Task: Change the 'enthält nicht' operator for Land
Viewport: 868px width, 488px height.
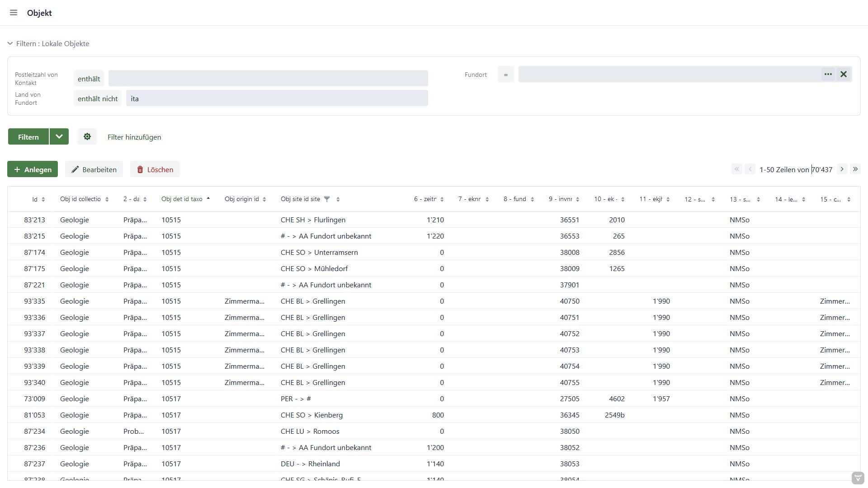Action: (98, 99)
